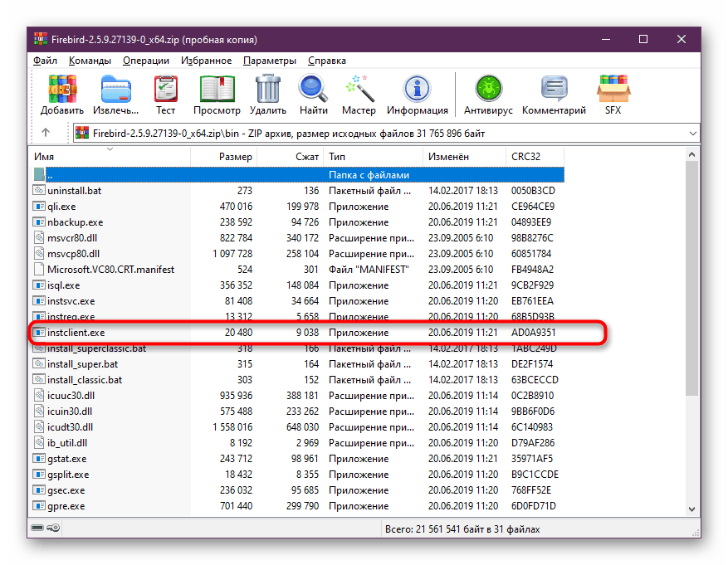The width and height of the screenshot is (728, 565).
Task: Select the install_super.bat file icon
Action: pos(39,363)
